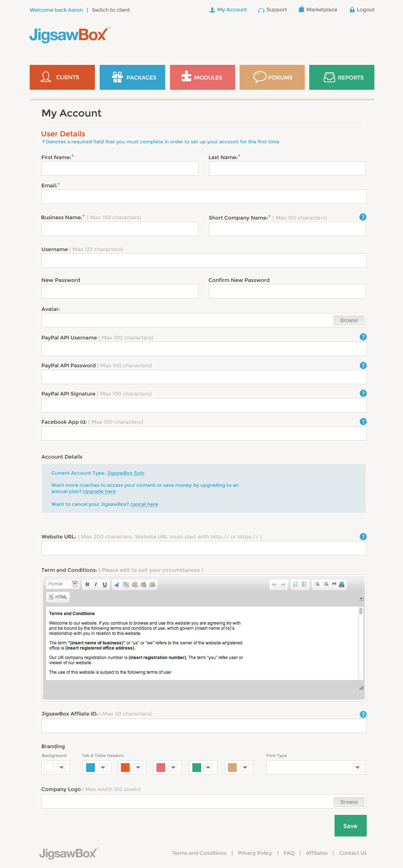403x868 pixels.
Task: Focus the Last Name input field
Action: pyautogui.click(x=288, y=169)
